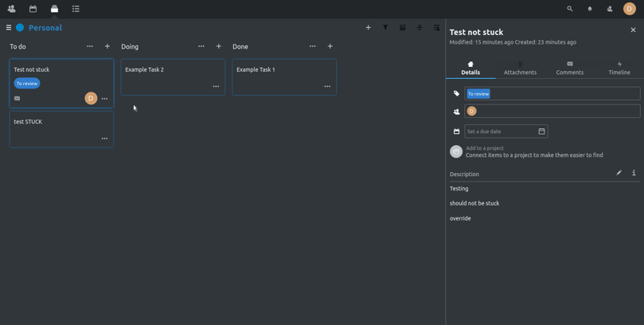The width and height of the screenshot is (644, 325).
Task: Click the tags label icon
Action: point(456,94)
